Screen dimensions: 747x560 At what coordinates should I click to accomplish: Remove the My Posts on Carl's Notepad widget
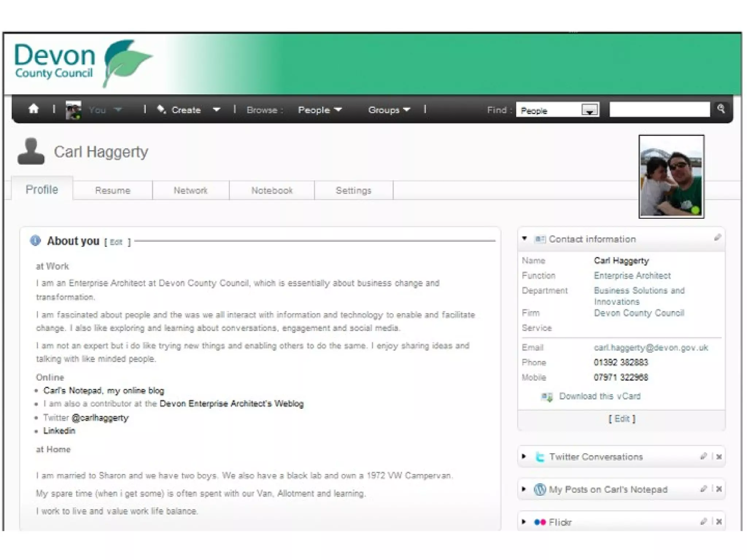coord(719,489)
